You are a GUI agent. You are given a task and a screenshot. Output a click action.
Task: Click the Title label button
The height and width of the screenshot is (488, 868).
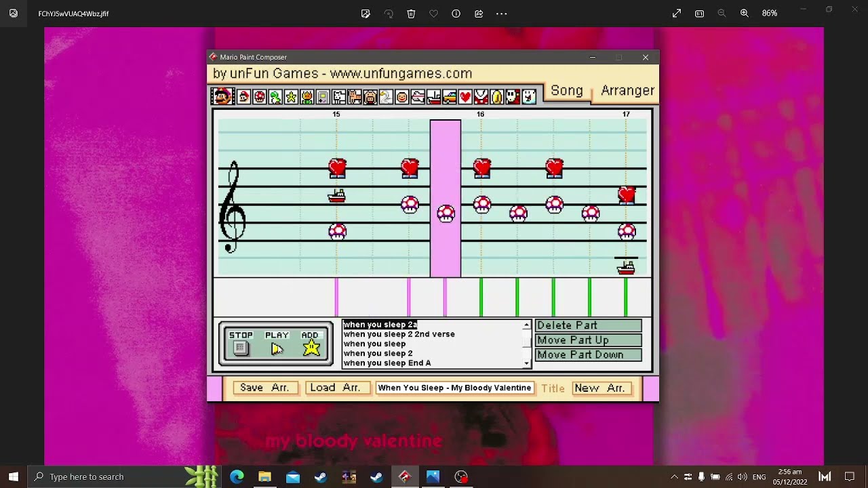coord(553,388)
